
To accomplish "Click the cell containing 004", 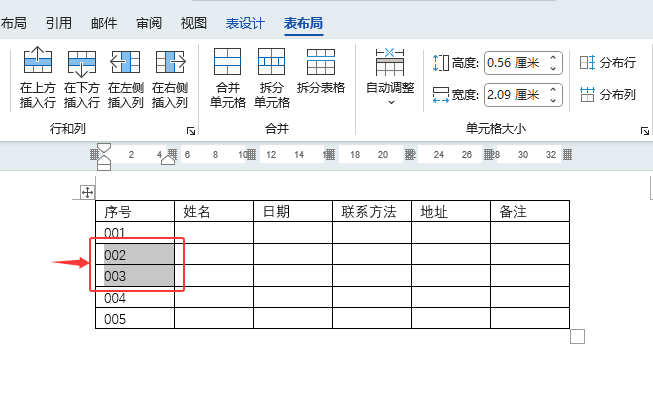I will coord(135,297).
